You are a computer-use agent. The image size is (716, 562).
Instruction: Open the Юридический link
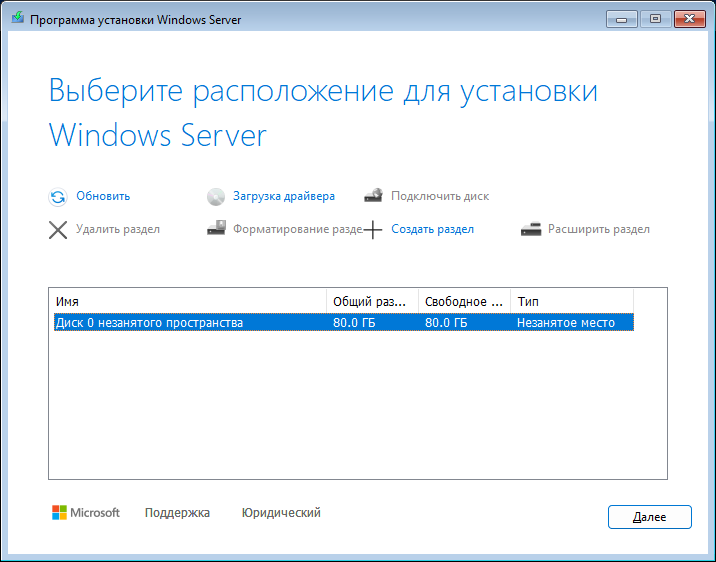(281, 513)
